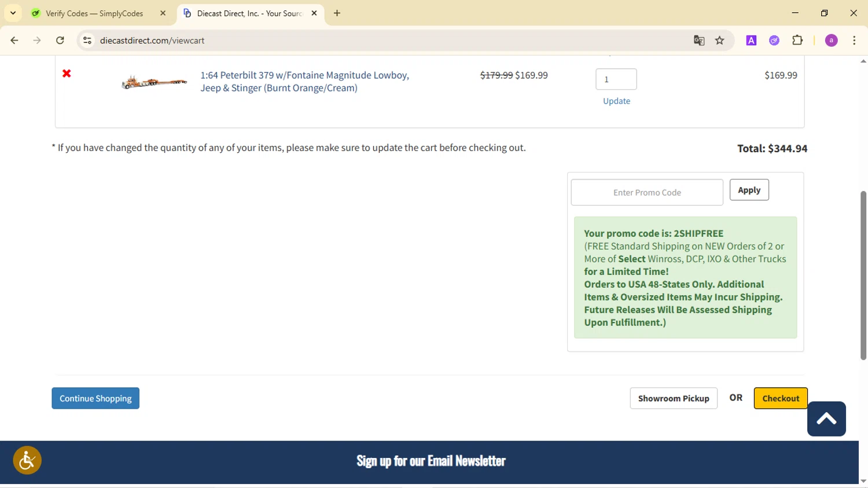This screenshot has height=488, width=868.
Task: Click Update under the quantity box
Action: pos(616,101)
